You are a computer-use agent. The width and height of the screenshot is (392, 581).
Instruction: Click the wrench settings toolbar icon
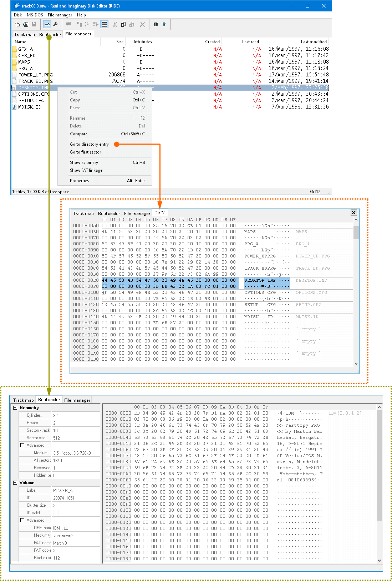click(x=55, y=24)
